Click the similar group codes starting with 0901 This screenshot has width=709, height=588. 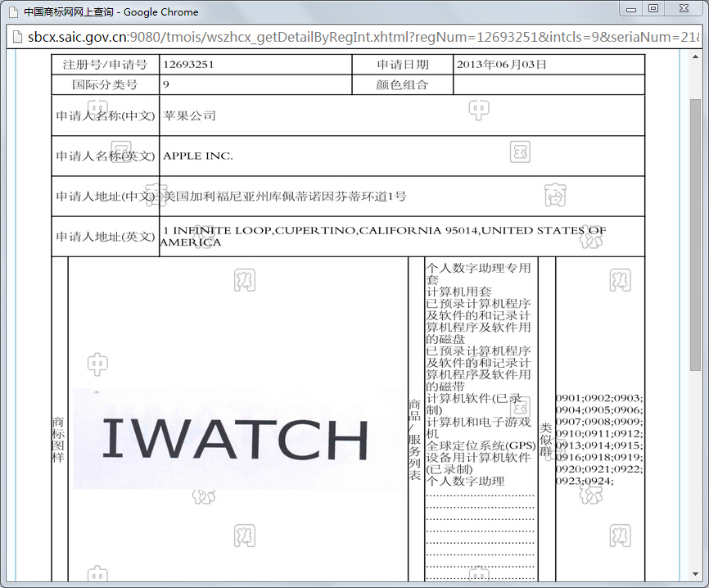coord(599,439)
